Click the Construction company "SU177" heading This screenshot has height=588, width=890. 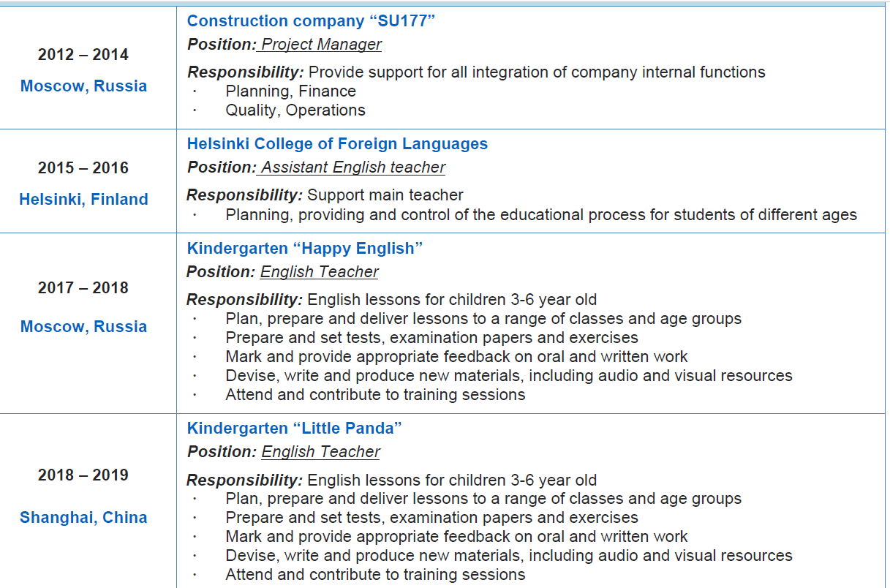pyautogui.click(x=311, y=20)
